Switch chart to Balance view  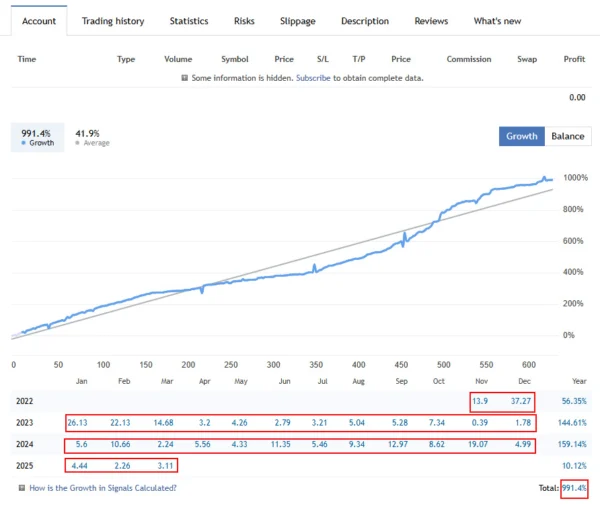(567, 136)
